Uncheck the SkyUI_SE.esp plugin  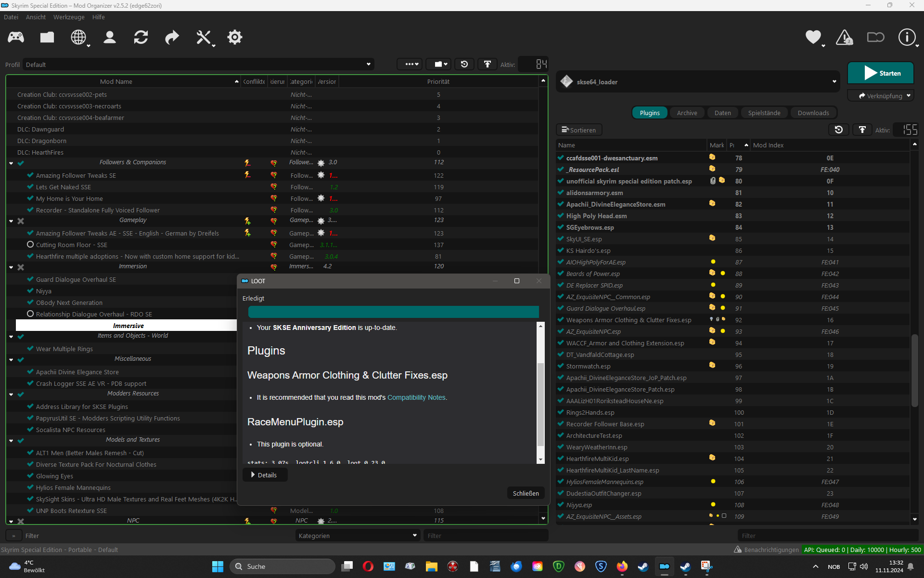(x=561, y=239)
